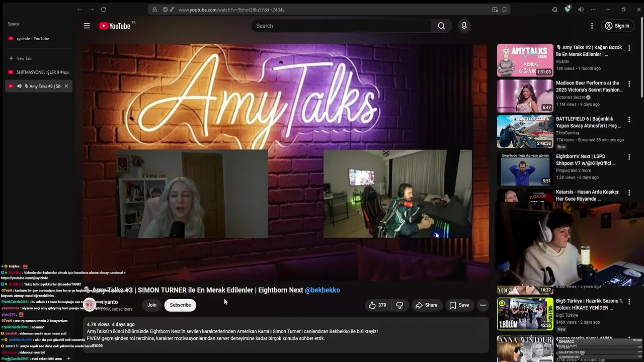Switch to the SHİTMASYONEL İŞLER 9 tab
Screen dimensions: 644x362
[38, 72]
